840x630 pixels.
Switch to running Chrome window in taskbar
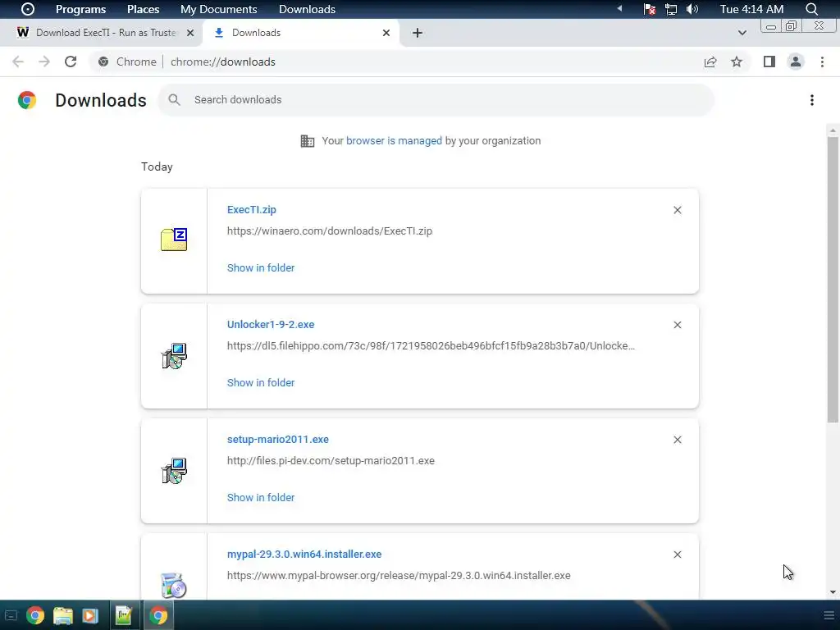point(158,615)
